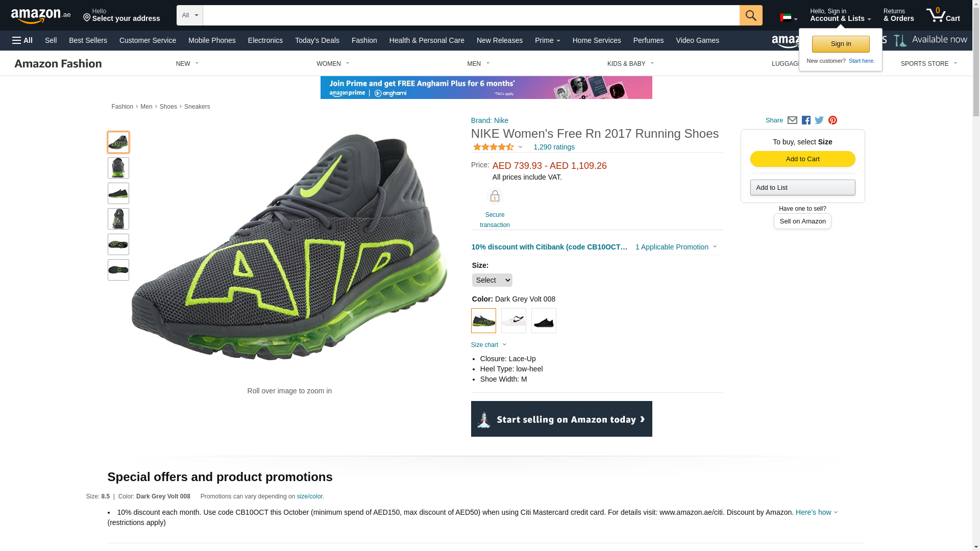This screenshot has width=980, height=551.
Task: Open the Size select dropdown
Action: click(492, 280)
